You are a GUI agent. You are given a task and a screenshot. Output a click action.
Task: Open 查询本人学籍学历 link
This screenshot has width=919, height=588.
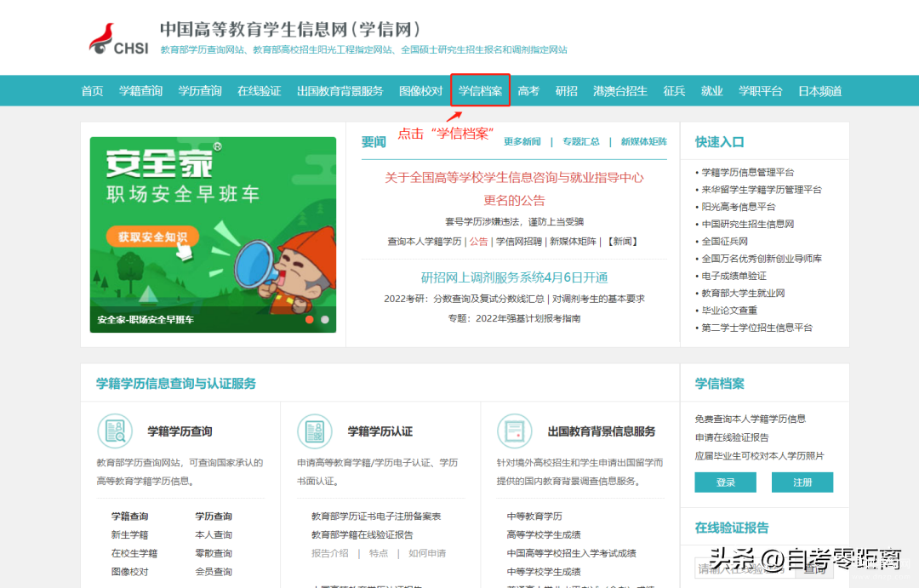(x=425, y=242)
